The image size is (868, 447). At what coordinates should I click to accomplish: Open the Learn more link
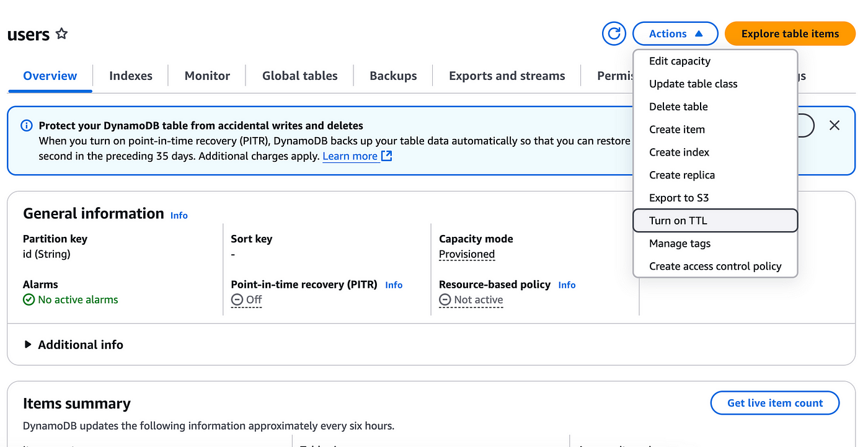(350, 156)
